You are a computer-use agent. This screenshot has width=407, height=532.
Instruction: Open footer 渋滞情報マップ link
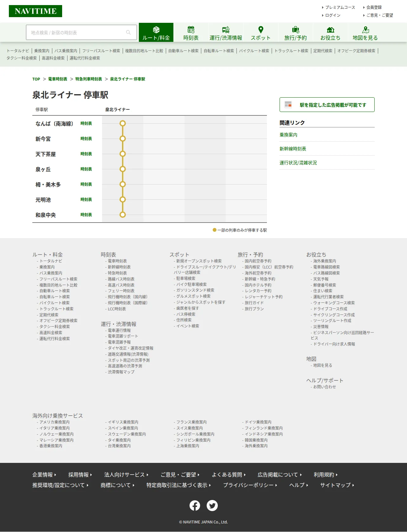pos(121,372)
